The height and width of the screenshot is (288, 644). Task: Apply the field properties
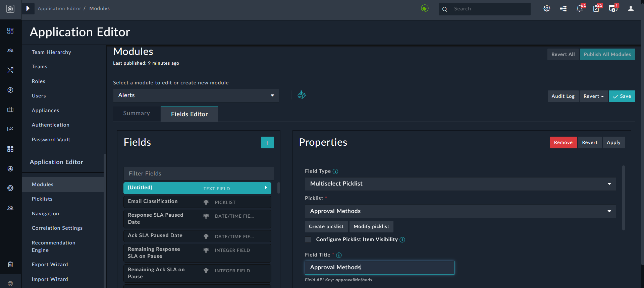[614, 143]
